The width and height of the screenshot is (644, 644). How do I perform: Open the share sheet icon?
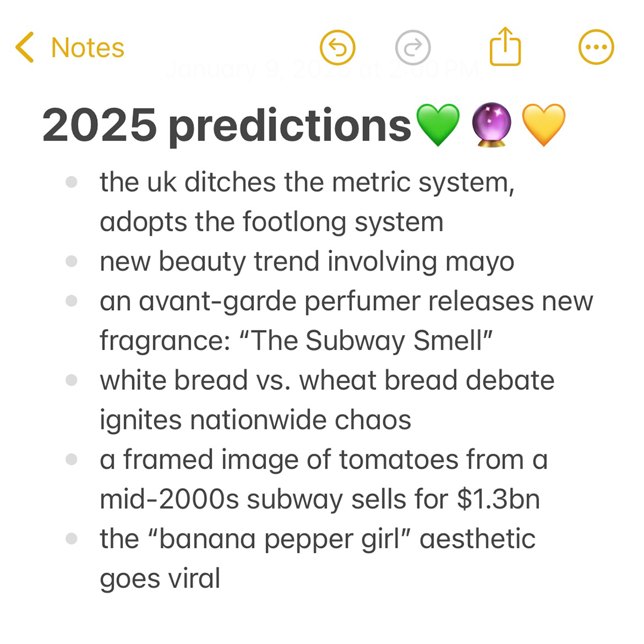[505, 47]
